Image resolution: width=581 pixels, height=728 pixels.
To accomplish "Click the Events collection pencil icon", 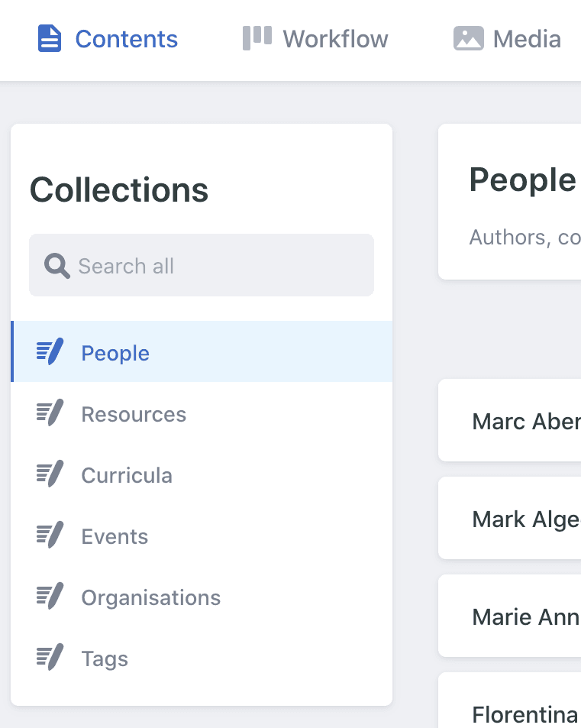I will pos(50,535).
